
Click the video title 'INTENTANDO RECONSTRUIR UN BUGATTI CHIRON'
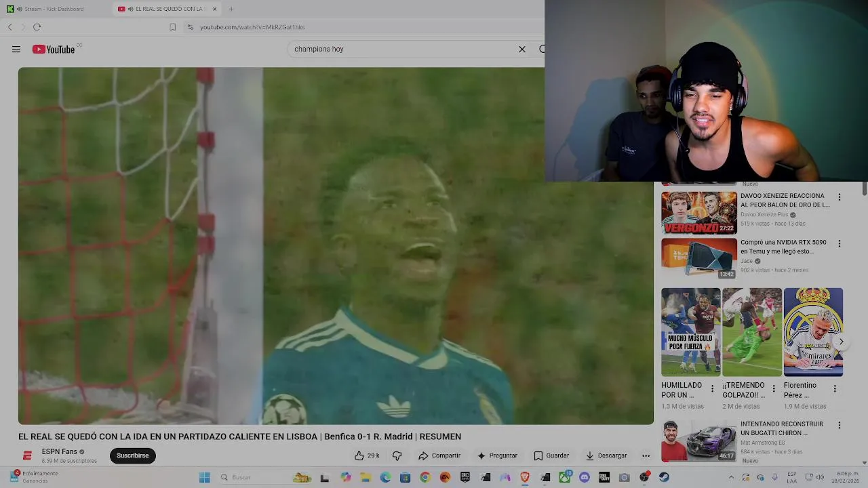click(781, 428)
